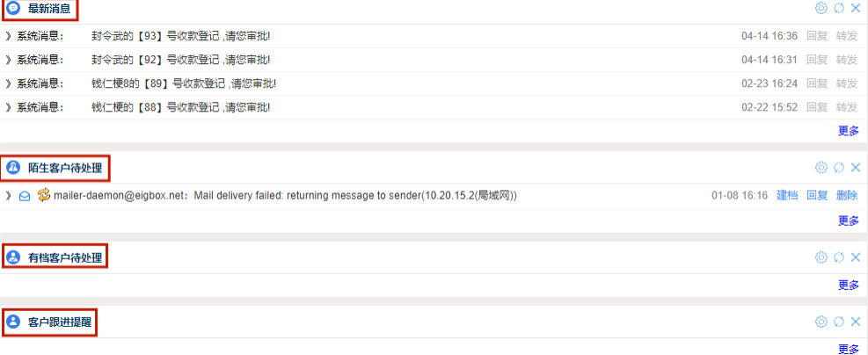This screenshot has width=868, height=355.
Task: Open settings gear for 有档客户待处理 panel
Action: [x=821, y=257]
